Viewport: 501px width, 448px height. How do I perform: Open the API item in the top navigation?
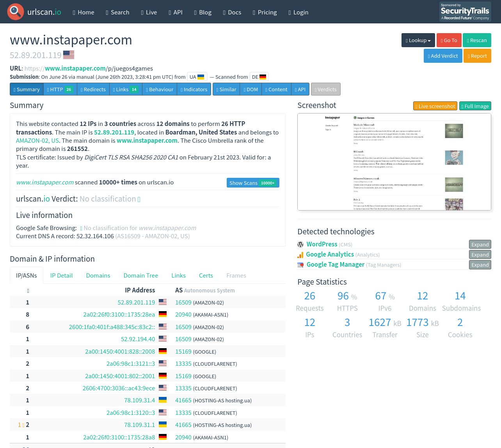coord(176,12)
